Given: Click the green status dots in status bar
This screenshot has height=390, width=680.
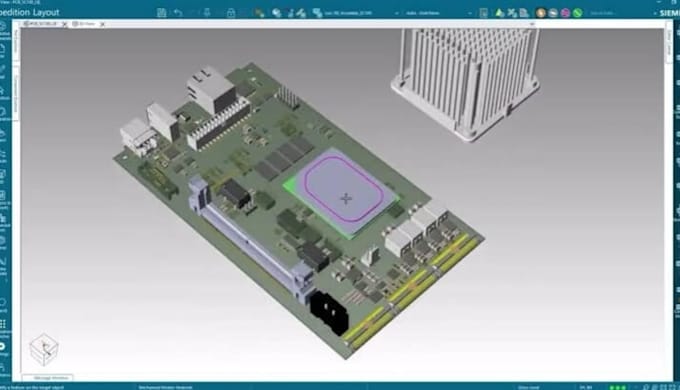Looking at the screenshot, I should (x=618, y=387).
